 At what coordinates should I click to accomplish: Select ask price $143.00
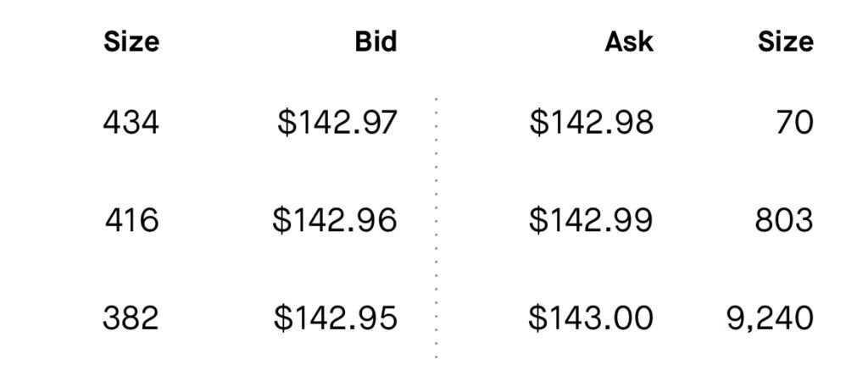point(591,318)
